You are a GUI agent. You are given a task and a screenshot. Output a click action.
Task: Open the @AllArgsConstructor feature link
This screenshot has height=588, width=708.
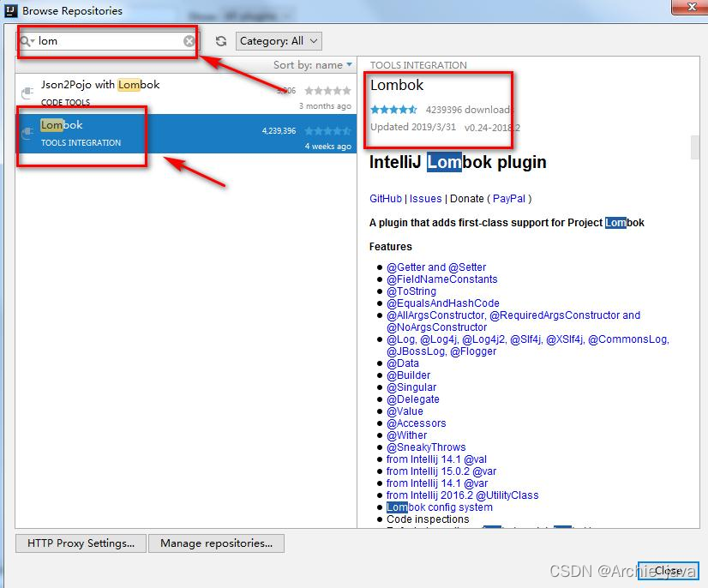pos(513,321)
